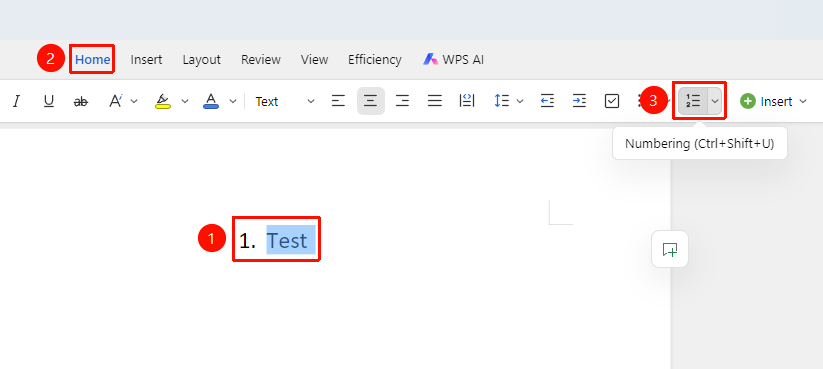The width and height of the screenshot is (823, 369).
Task: Open the Text style dropdown
Action: (285, 101)
